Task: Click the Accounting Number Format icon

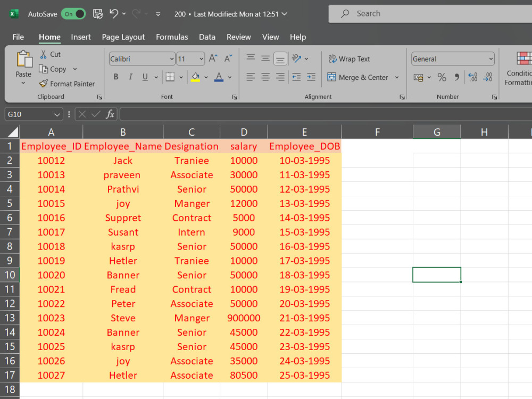Action: coord(419,77)
